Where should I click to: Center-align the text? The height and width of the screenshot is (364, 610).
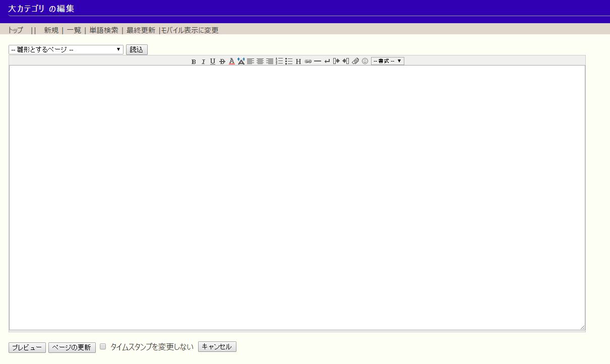tap(260, 62)
